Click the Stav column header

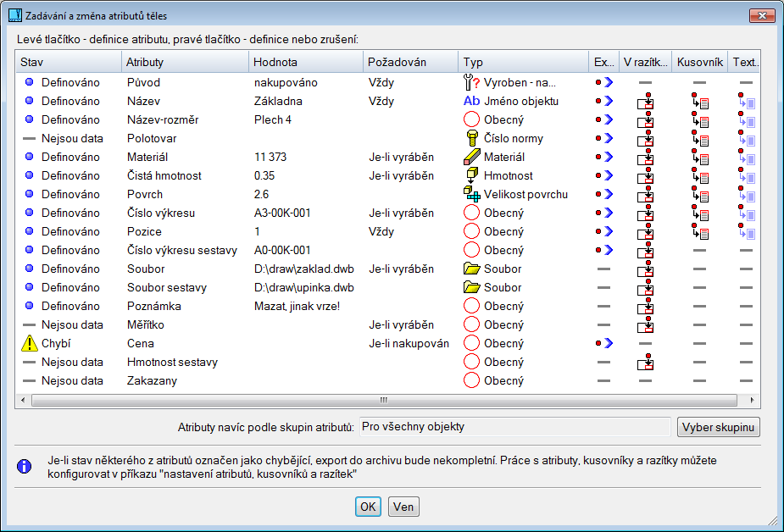pos(69,62)
